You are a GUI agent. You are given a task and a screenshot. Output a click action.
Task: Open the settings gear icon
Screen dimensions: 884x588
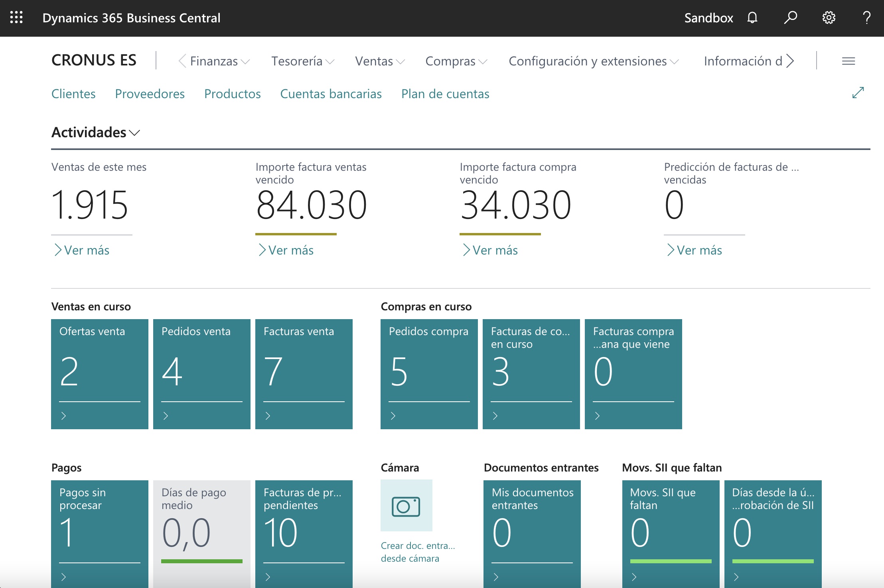pos(829,18)
